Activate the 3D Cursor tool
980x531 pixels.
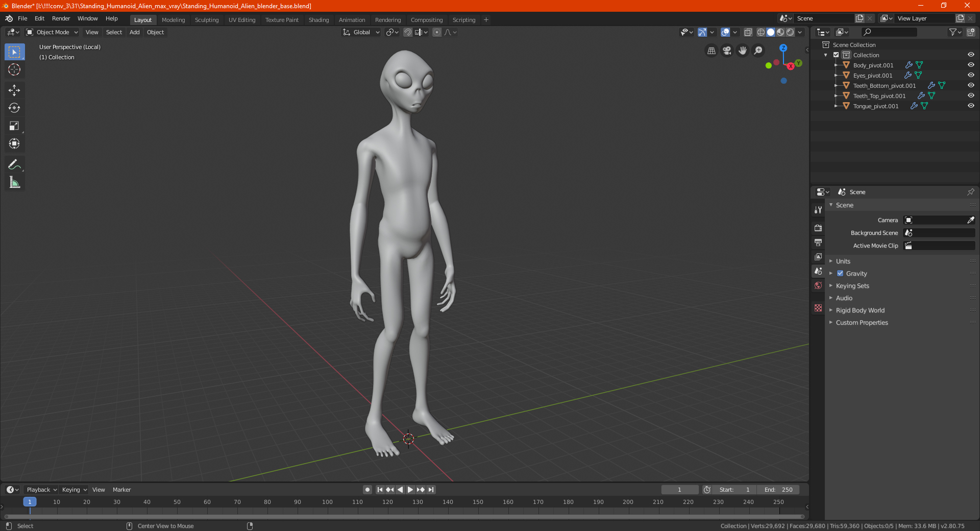coord(14,69)
